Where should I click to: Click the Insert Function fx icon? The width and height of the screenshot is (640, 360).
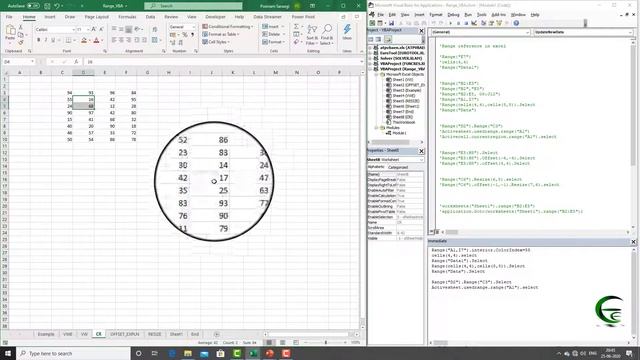[76, 62]
